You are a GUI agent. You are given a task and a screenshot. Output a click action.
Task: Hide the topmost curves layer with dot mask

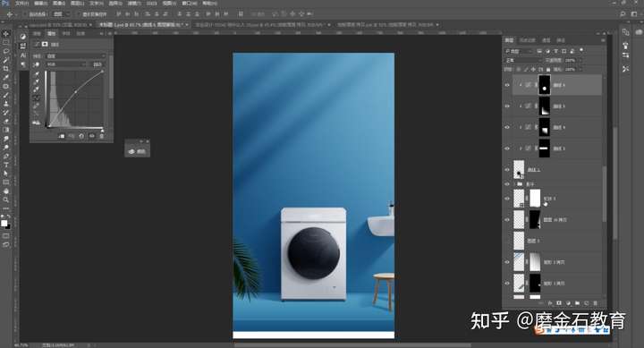click(x=507, y=85)
